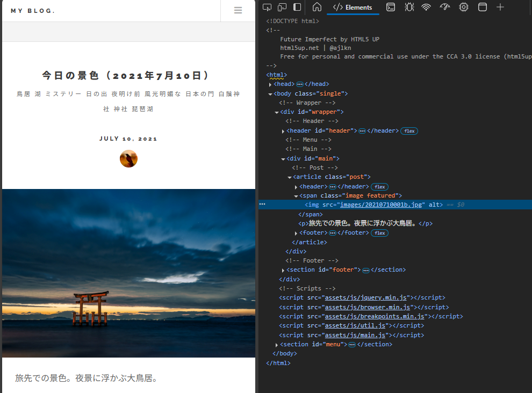
Task: Click ellipsis badge in article header row
Action: [x=333, y=187]
